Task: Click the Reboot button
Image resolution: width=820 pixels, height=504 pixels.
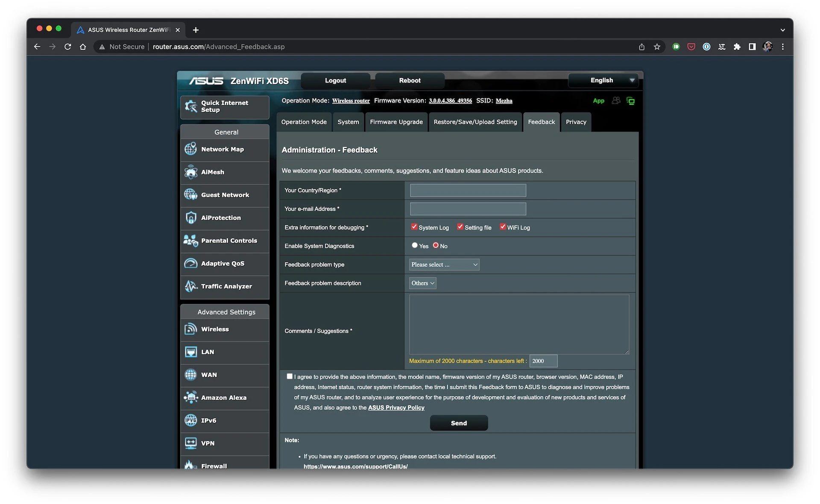Action: [410, 80]
